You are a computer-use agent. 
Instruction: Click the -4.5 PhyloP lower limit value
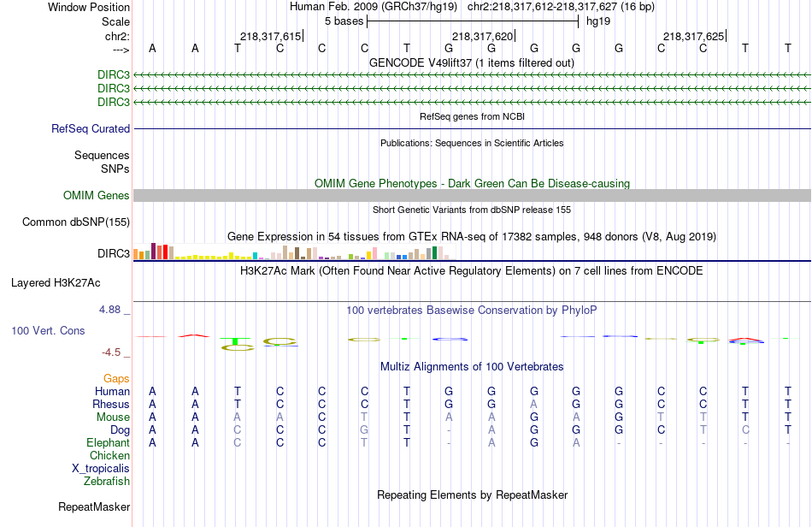pyautogui.click(x=111, y=352)
